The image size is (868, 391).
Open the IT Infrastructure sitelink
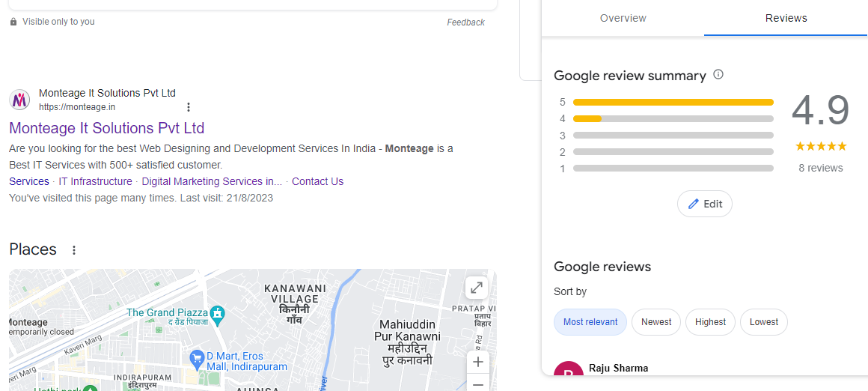[95, 181]
